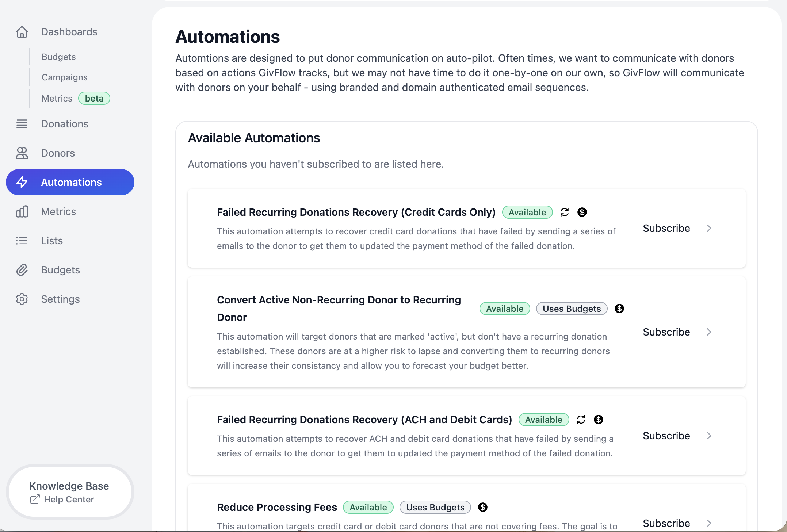Viewport: 787px width, 532px height.
Task: Click Uses Budgets badge on Reduce Processing Fees
Action: click(x=435, y=507)
